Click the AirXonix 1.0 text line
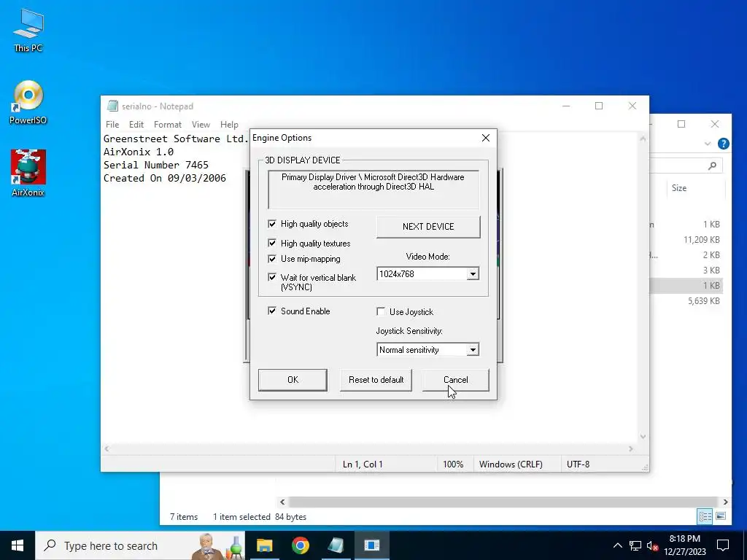 click(x=139, y=152)
